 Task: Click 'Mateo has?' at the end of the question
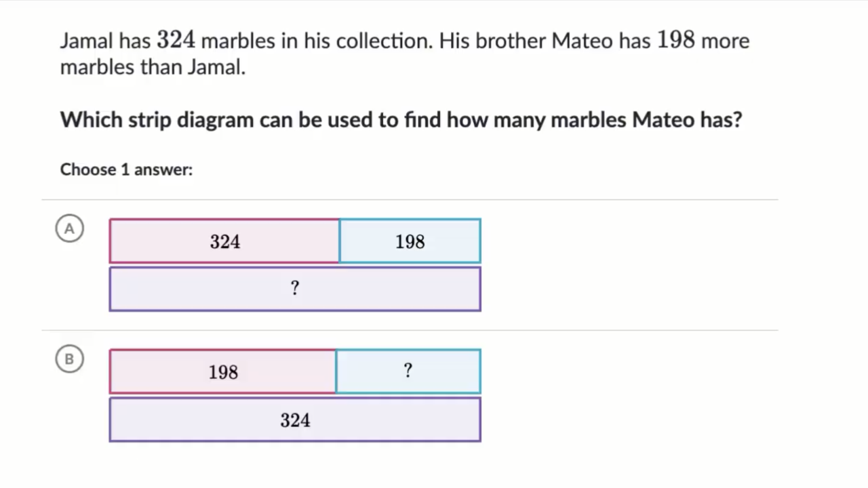coord(687,120)
